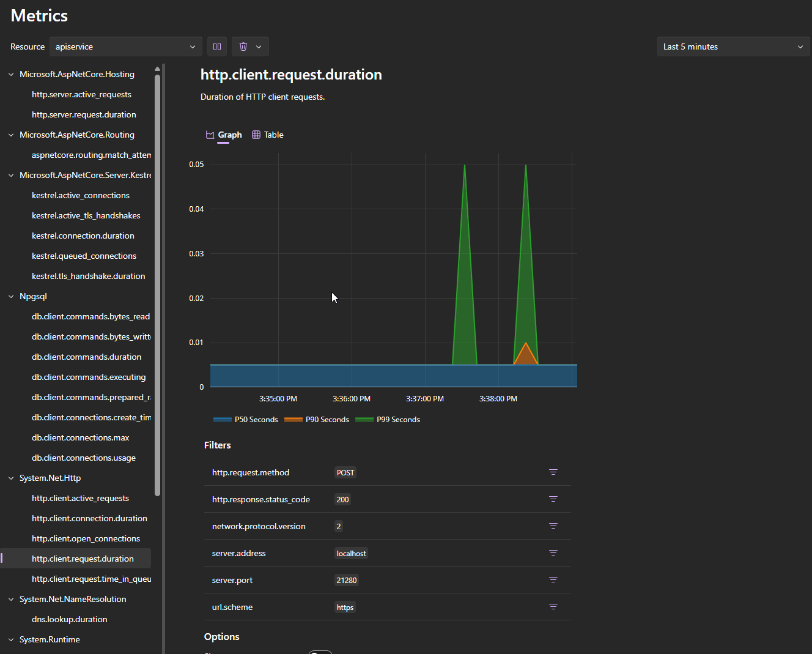Image resolution: width=812 pixels, height=654 pixels.
Task: Collapse the Npgsql metrics group
Action: (10, 295)
